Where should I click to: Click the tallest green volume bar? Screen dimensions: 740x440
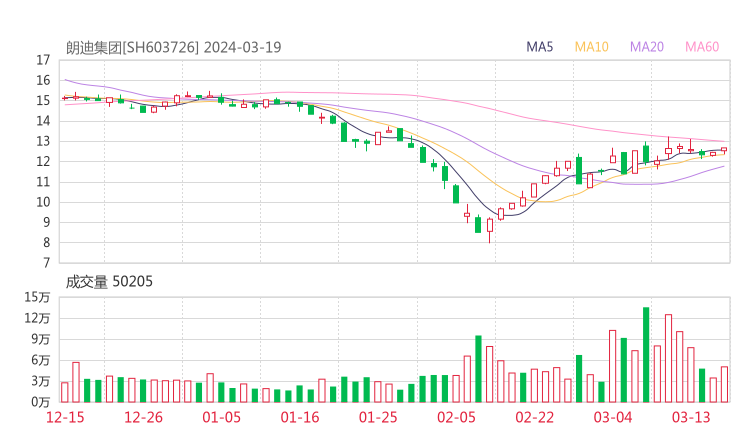tap(646, 355)
